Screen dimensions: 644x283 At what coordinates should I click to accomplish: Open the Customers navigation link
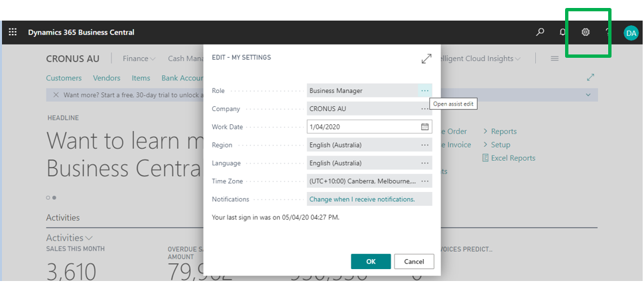click(64, 78)
